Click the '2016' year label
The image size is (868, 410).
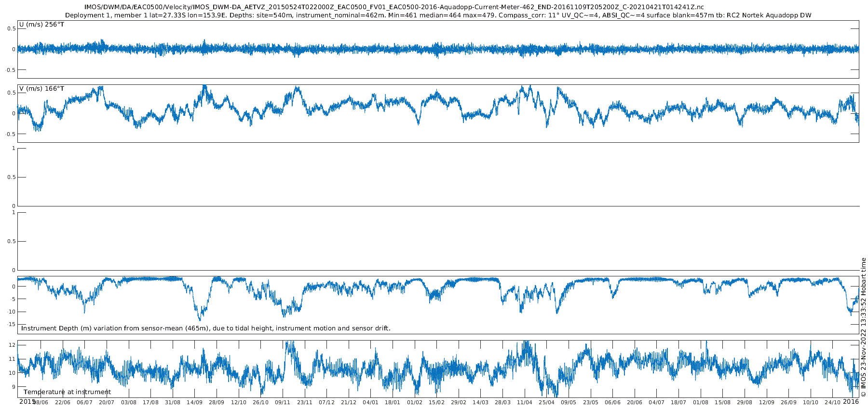[x=851, y=402]
